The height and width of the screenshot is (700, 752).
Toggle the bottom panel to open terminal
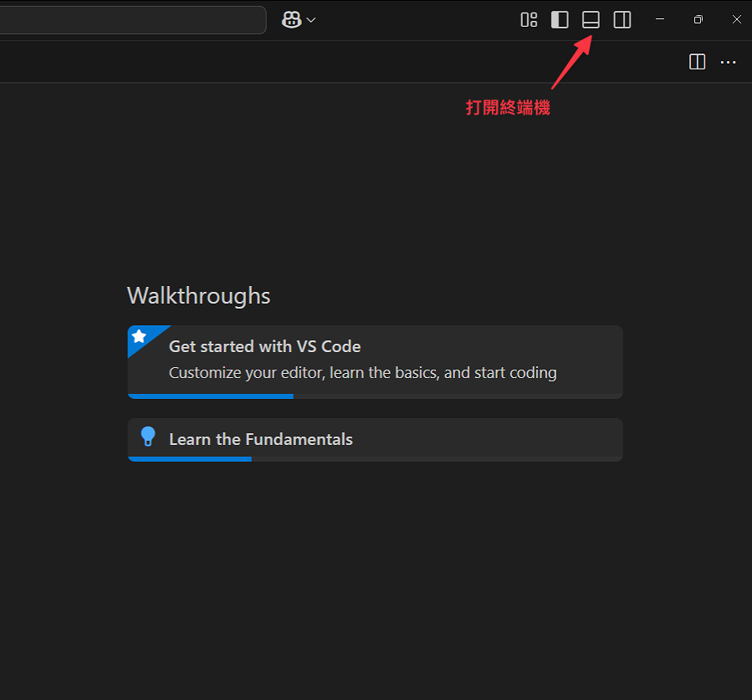591,20
